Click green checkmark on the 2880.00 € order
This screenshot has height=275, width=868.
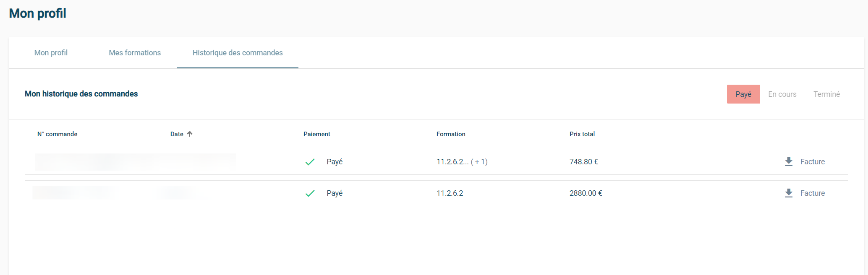coord(310,193)
